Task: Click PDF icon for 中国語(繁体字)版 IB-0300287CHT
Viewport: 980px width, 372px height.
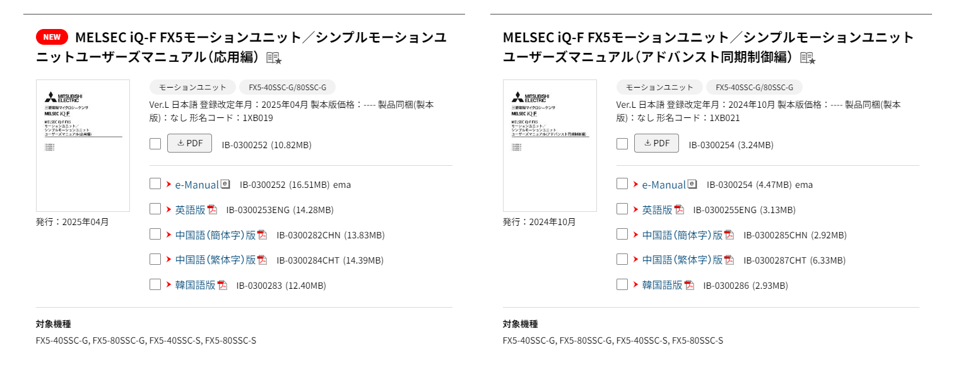Action: click(729, 260)
